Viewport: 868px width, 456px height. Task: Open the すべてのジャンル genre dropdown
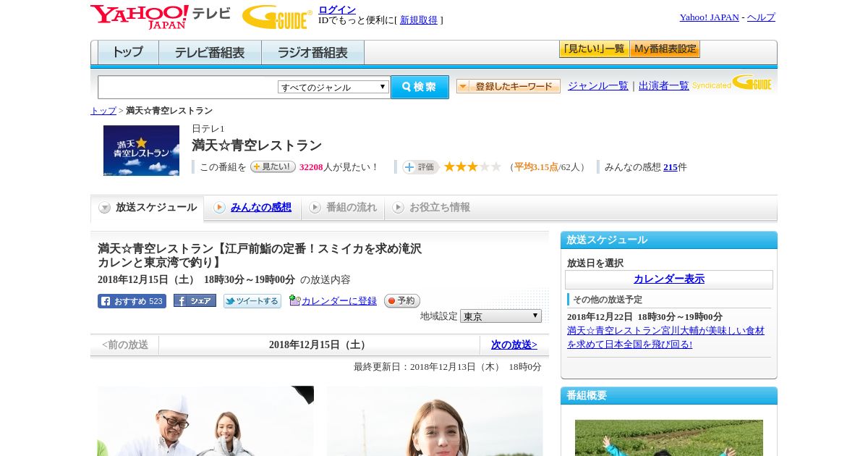[x=333, y=87]
